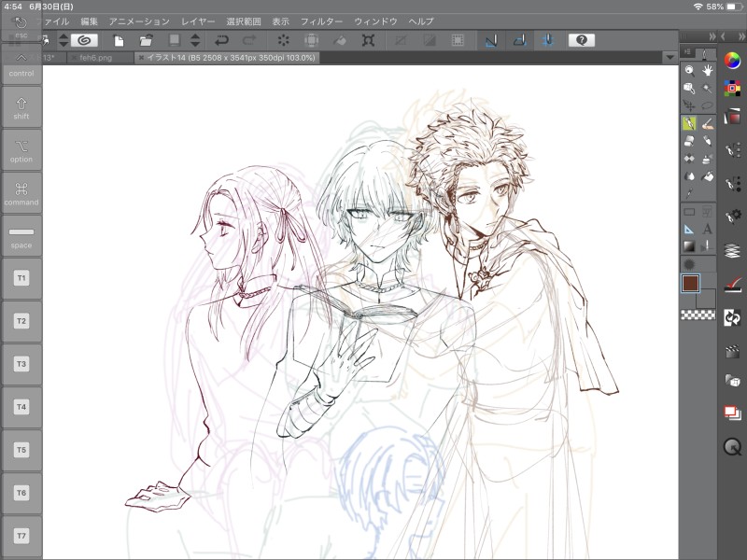Undo the last stroke with the undo arrow
Image resolution: width=747 pixels, height=560 pixels.
pyautogui.click(x=221, y=40)
